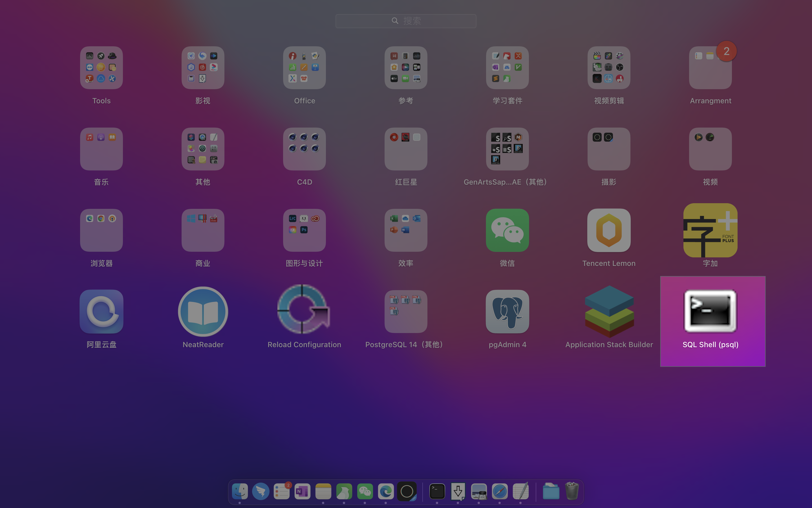The image size is (812, 508).
Task: Open the Office folder
Action: coord(304,67)
